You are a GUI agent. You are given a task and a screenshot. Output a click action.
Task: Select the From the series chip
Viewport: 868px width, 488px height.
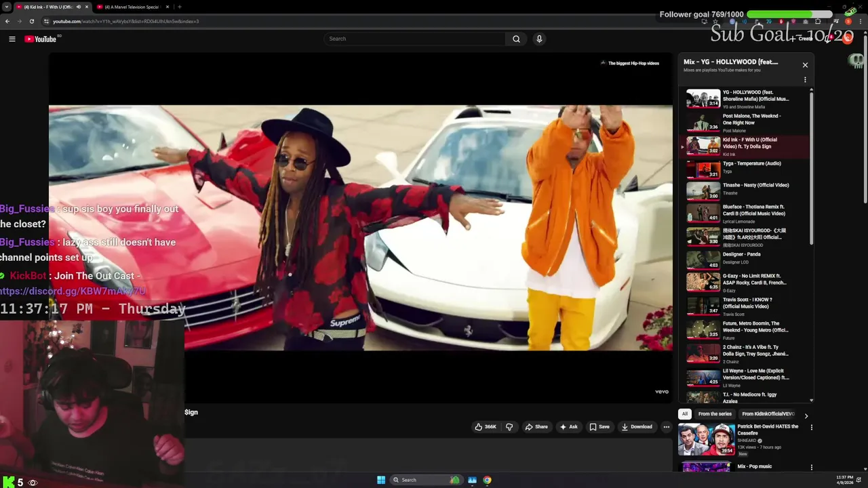[x=715, y=414]
